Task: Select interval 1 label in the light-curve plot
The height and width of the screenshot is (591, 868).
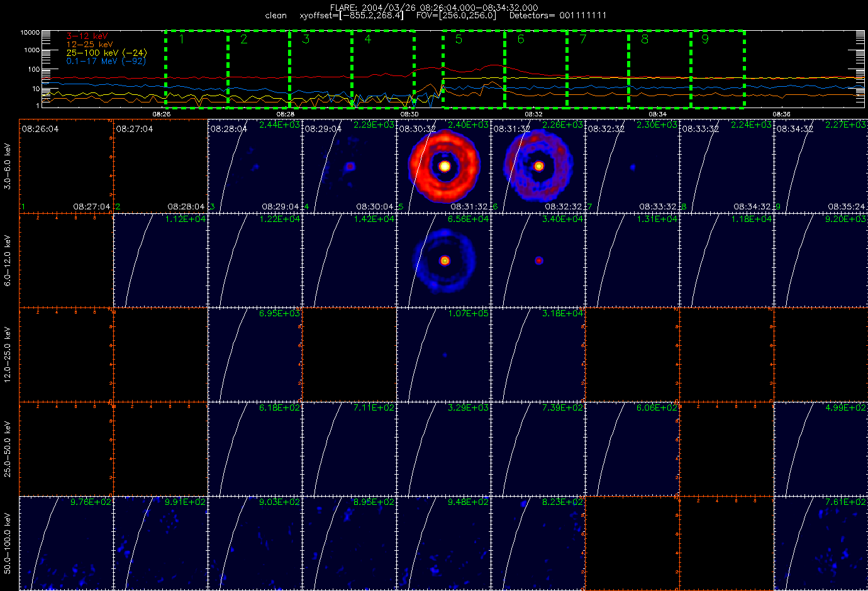Action: point(181,39)
